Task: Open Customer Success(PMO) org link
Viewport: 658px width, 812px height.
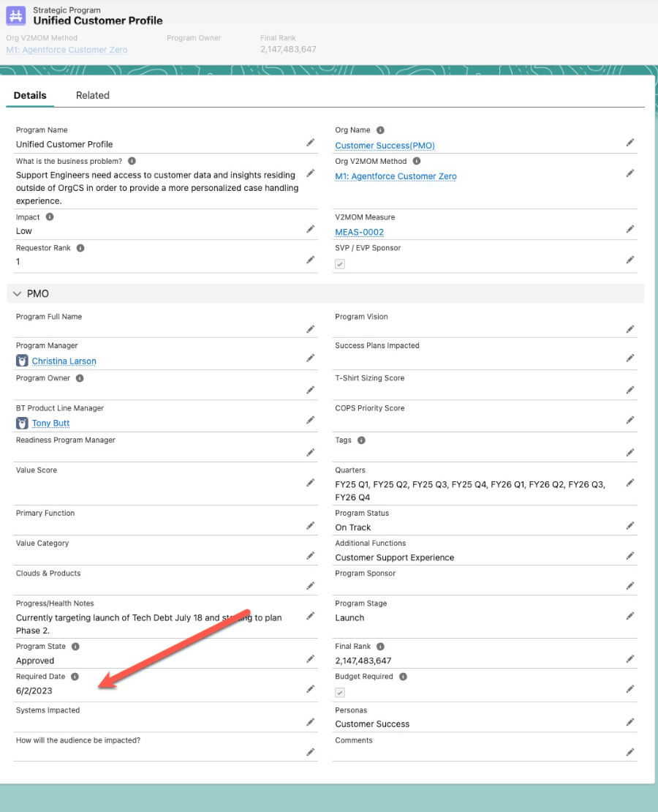Action: (385, 146)
